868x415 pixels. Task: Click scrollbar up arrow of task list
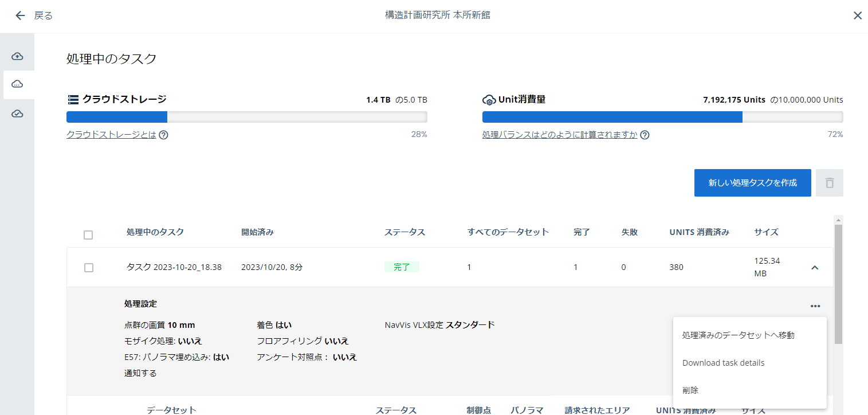click(x=838, y=220)
